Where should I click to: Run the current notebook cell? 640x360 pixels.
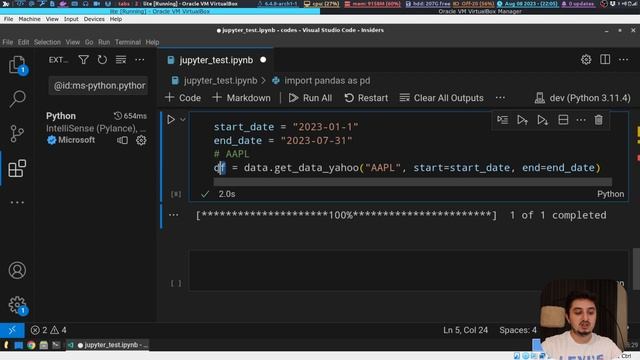(x=171, y=120)
